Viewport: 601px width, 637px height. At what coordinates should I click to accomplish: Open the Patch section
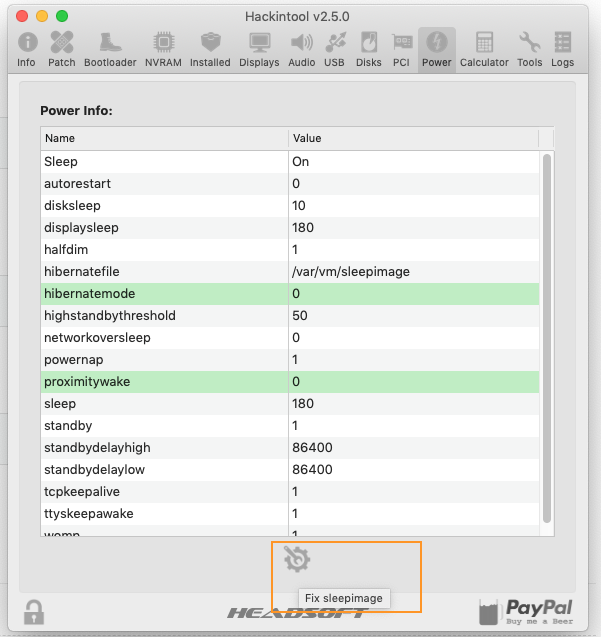pyautogui.click(x=62, y=50)
